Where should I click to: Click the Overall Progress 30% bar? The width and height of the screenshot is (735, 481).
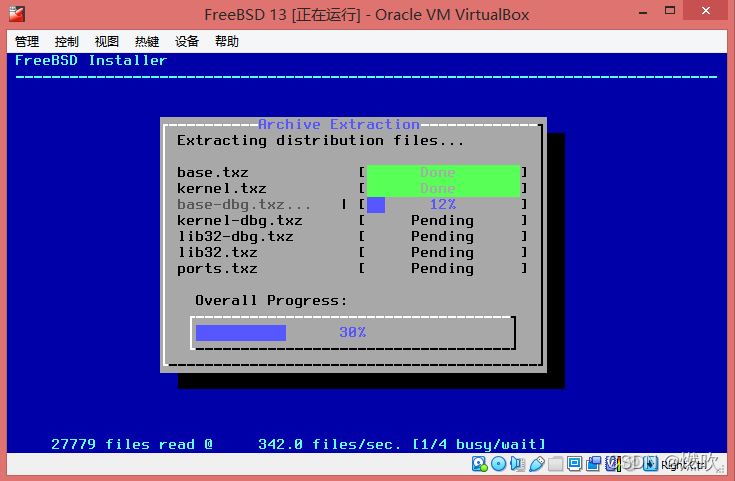pyautogui.click(x=353, y=333)
